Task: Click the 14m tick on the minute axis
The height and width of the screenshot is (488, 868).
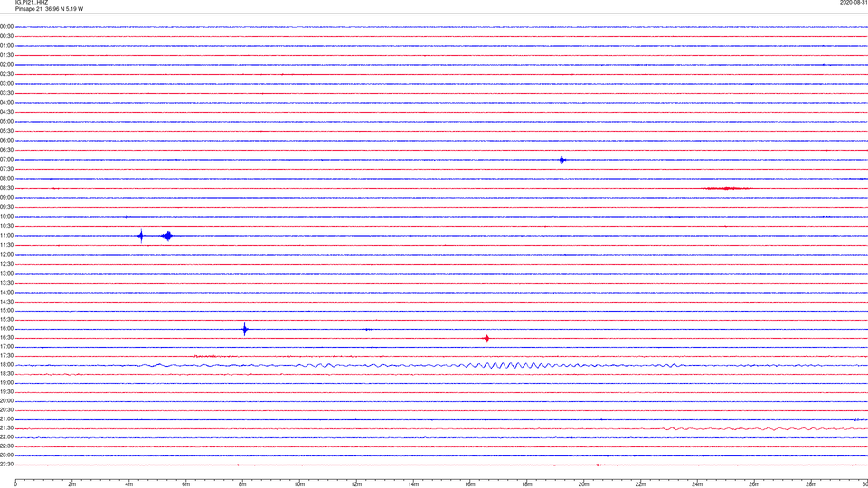Action: coord(413,484)
